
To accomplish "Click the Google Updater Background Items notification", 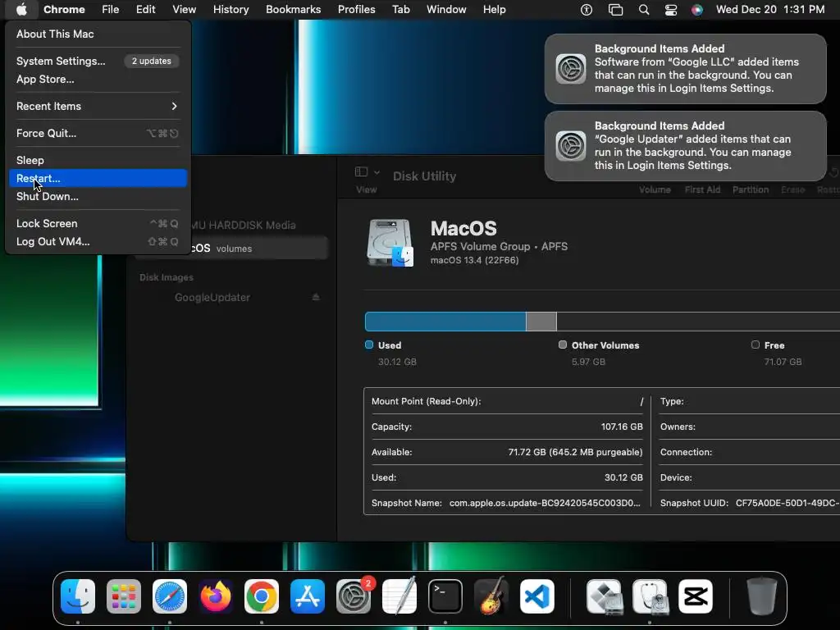I will pos(686,146).
